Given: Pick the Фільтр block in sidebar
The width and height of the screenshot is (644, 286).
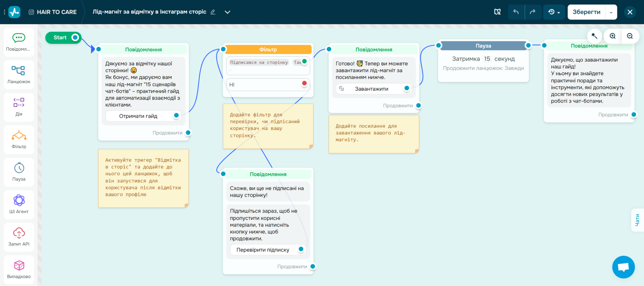Looking at the screenshot, I should 19,139.
